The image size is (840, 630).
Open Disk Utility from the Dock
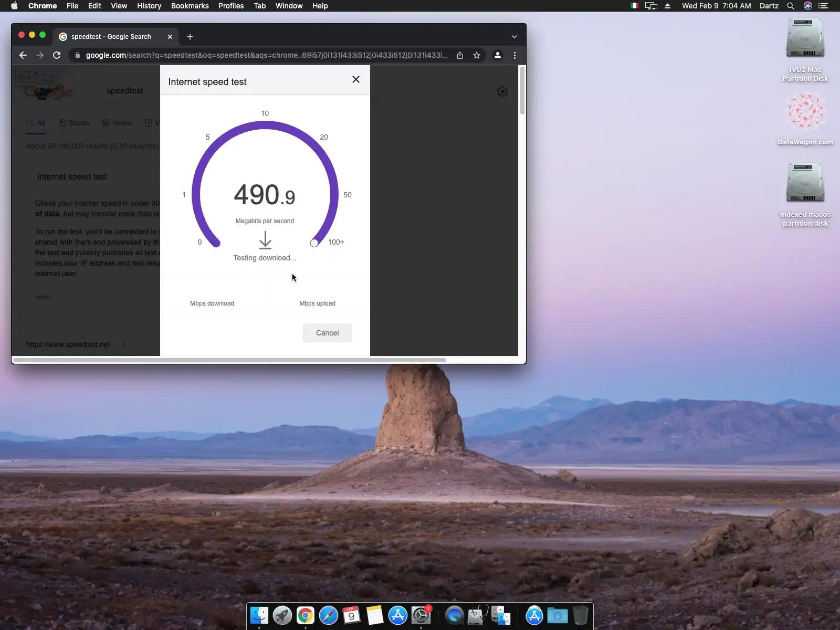click(478, 615)
